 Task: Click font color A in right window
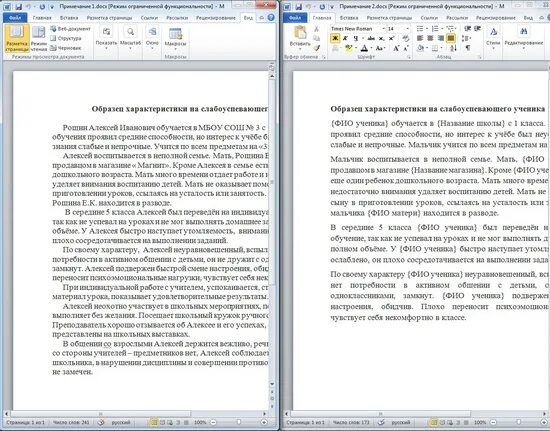[x=364, y=48]
